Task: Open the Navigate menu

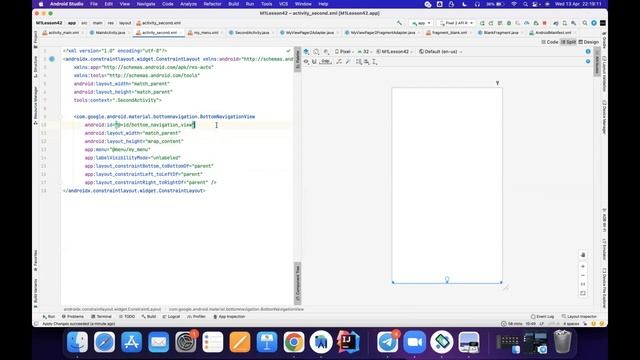Action: (x=146, y=4)
